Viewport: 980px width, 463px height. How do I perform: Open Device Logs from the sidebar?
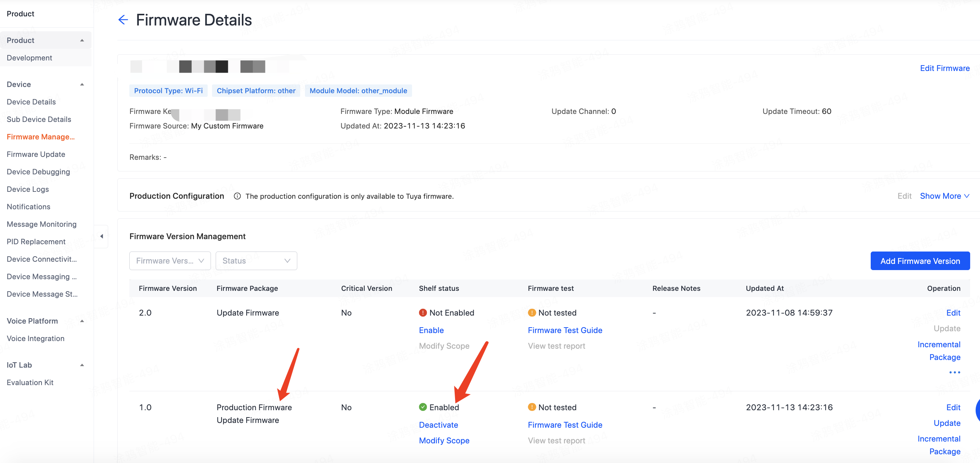pos(28,189)
